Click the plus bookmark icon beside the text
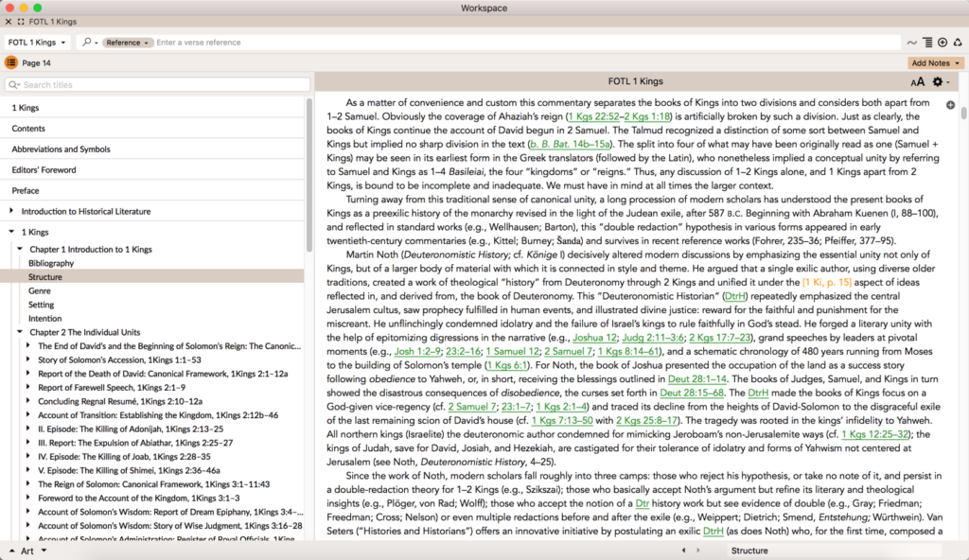The width and height of the screenshot is (969, 560). click(952, 105)
